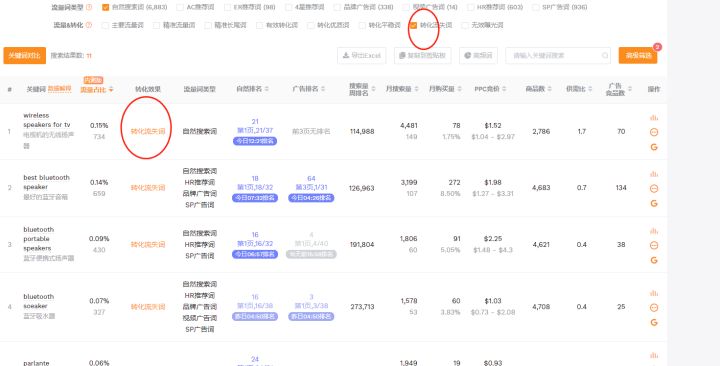Click 转化流失词 label in best bluetooth speaker row
720x366 pixels.
[148, 188]
